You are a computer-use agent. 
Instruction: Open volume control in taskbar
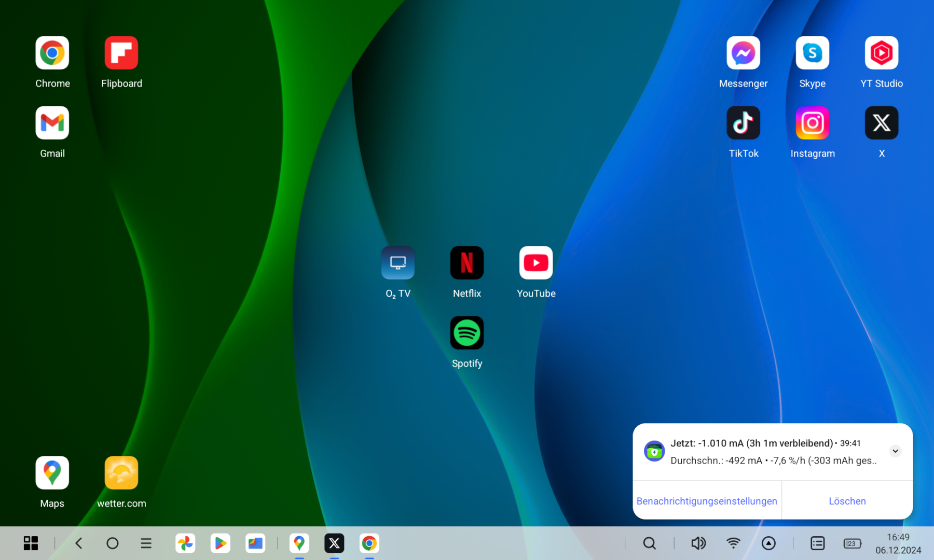(698, 543)
